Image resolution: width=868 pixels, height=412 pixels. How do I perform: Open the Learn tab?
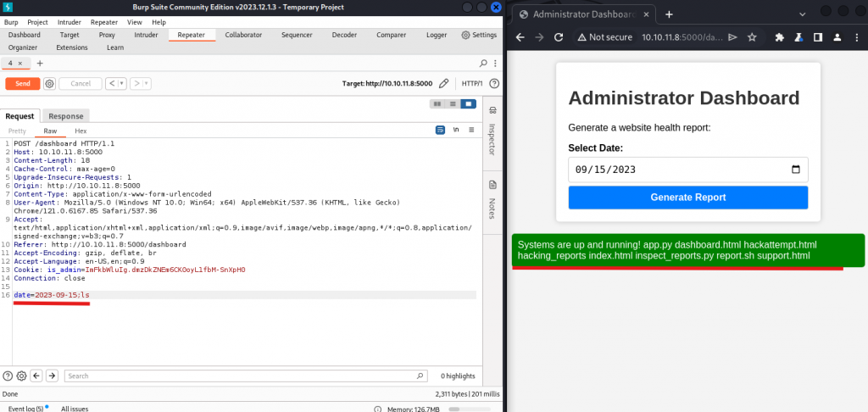(115, 47)
